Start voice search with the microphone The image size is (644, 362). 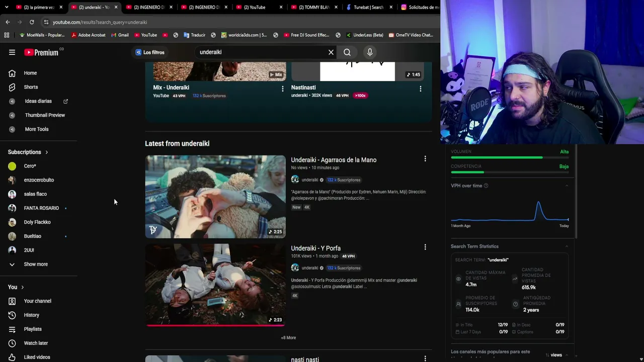pos(370,52)
